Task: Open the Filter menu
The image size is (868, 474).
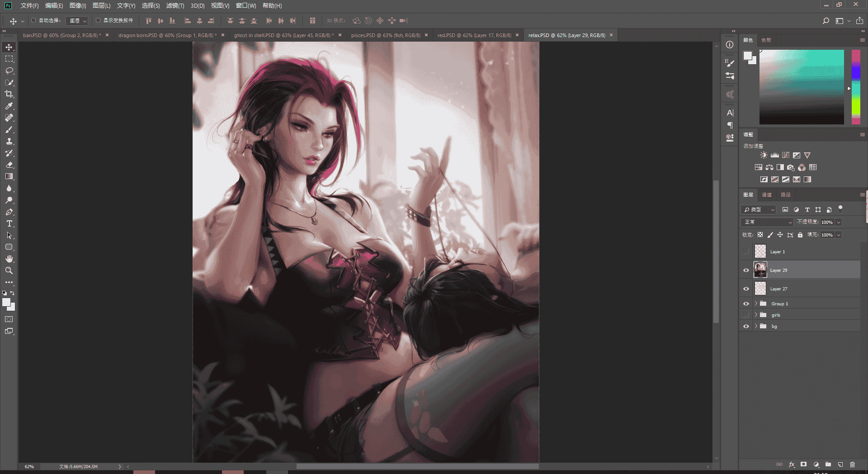Action: pyautogui.click(x=175, y=5)
